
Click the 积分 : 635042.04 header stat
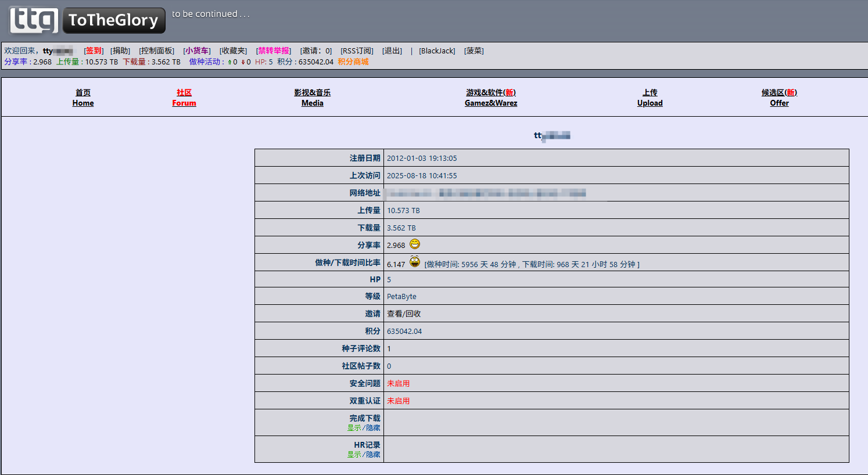(x=305, y=62)
